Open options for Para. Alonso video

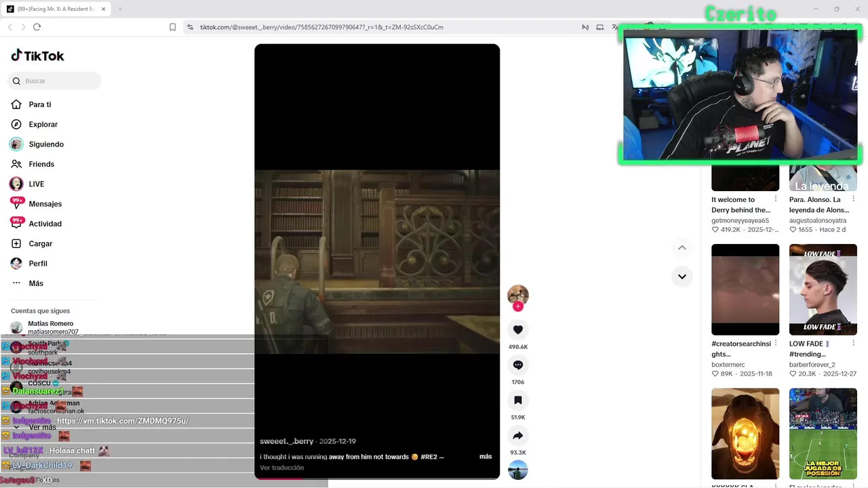click(x=853, y=199)
